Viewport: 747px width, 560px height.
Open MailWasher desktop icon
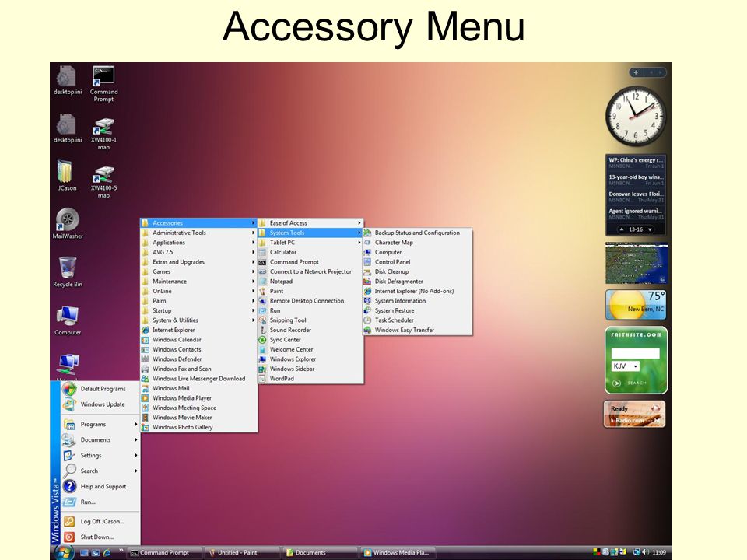click(x=67, y=223)
